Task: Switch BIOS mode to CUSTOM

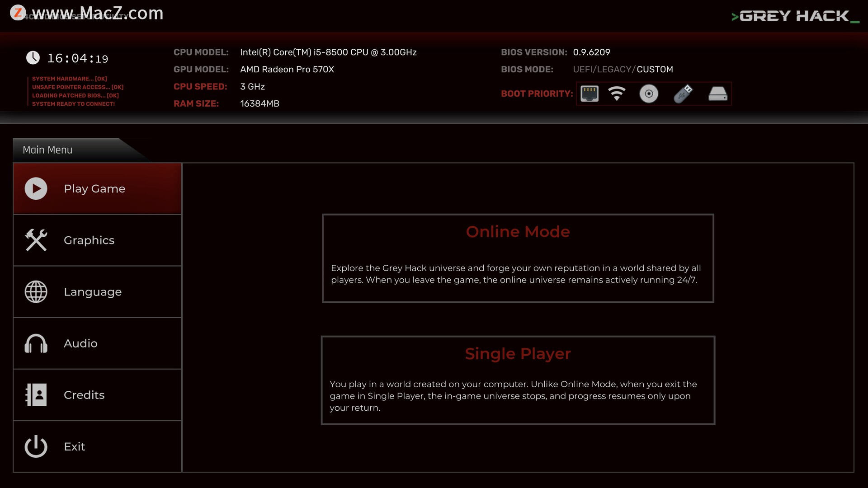Action: tap(655, 70)
